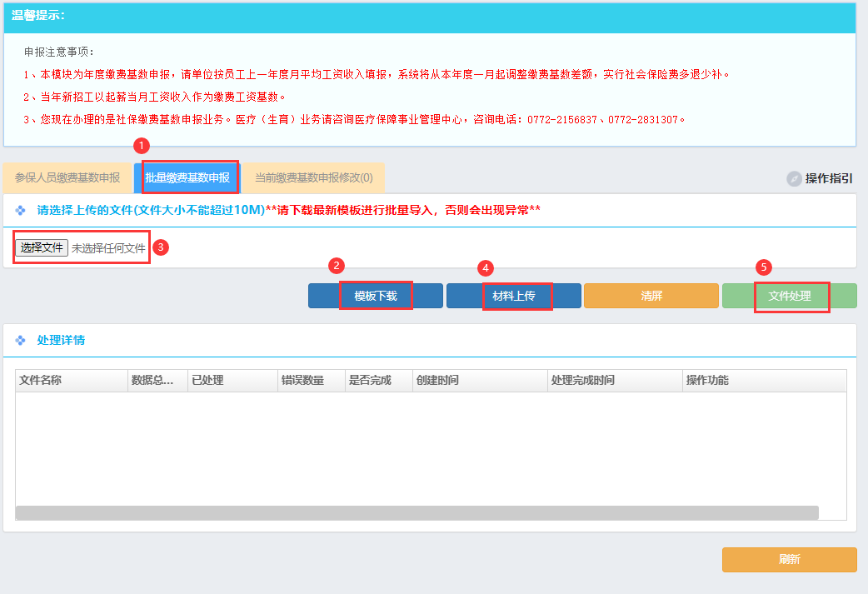The height and width of the screenshot is (594, 868).
Task: Open the 当前缴费基数申报修改(0) tab
Action: tap(313, 178)
